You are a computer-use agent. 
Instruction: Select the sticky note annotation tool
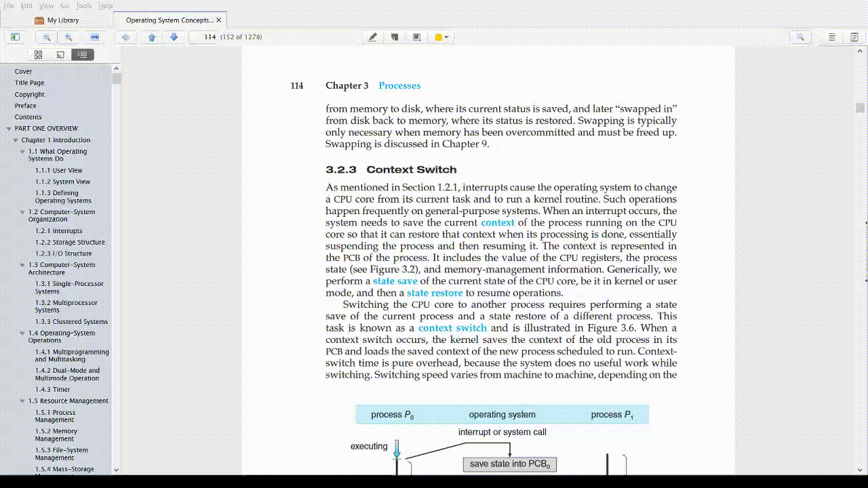395,37
